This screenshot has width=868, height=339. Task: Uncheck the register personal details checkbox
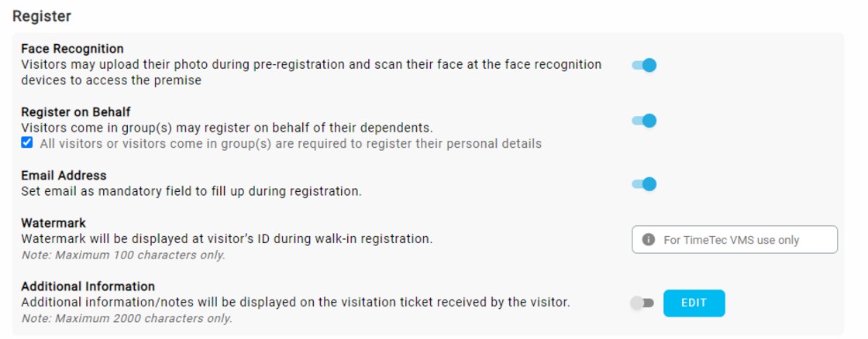click(27, 143)
